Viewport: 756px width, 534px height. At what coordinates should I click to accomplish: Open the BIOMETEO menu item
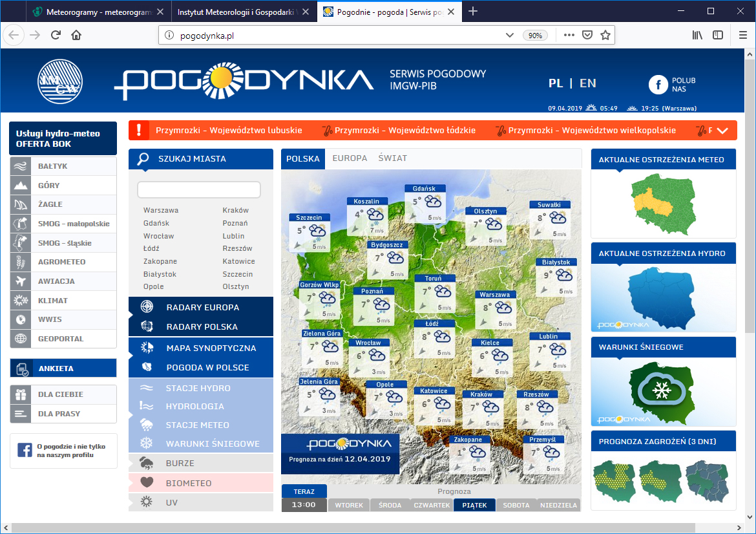pyautogui.click(x=188, y=483)
